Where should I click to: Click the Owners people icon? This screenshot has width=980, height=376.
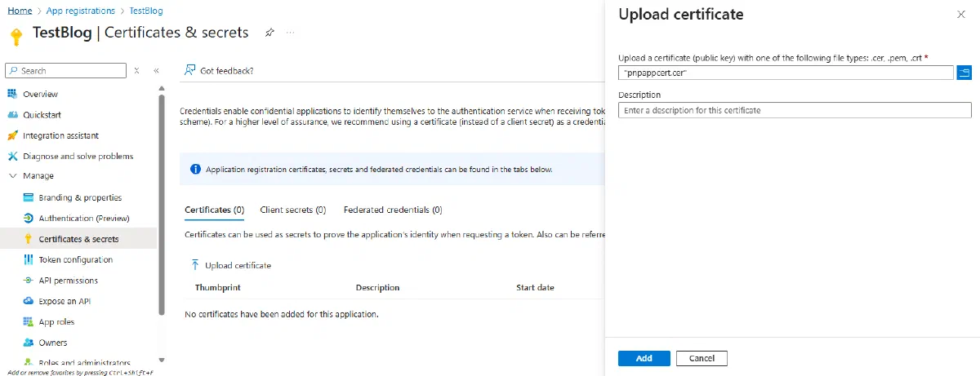point(29,343)
